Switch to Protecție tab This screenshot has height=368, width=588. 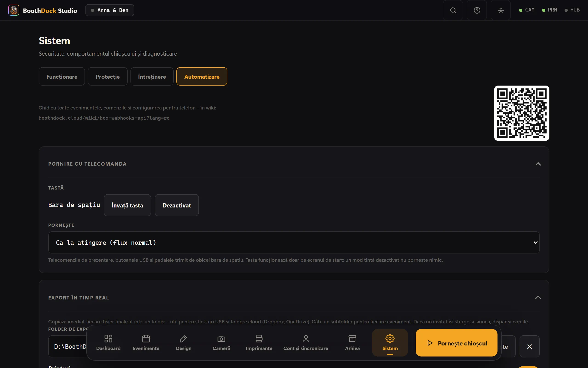(108, 76)
